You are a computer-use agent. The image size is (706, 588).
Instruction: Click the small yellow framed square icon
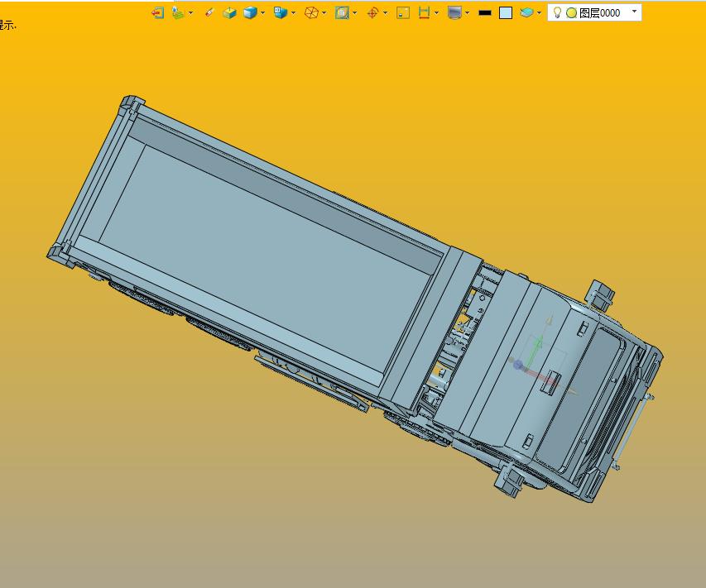point(403,13)
